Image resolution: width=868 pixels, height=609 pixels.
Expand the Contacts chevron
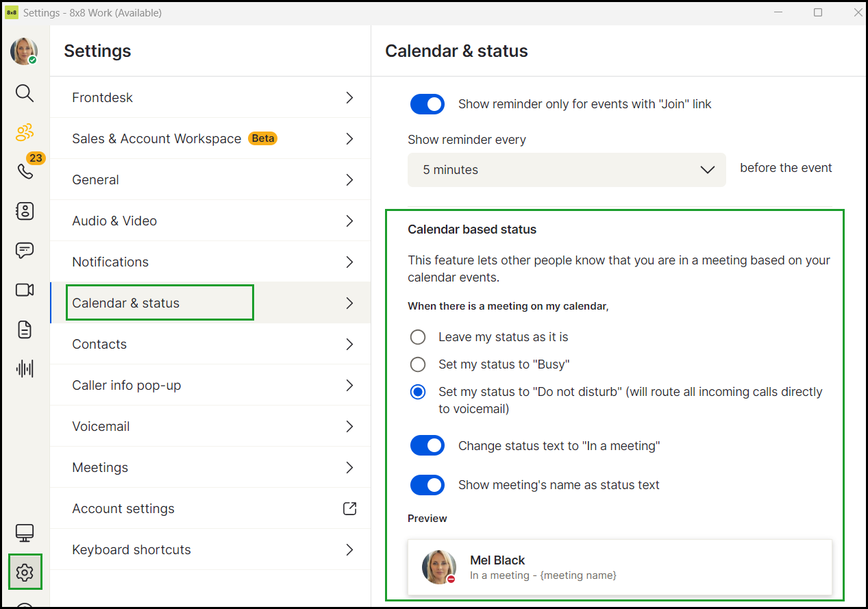tap(349, 344)
